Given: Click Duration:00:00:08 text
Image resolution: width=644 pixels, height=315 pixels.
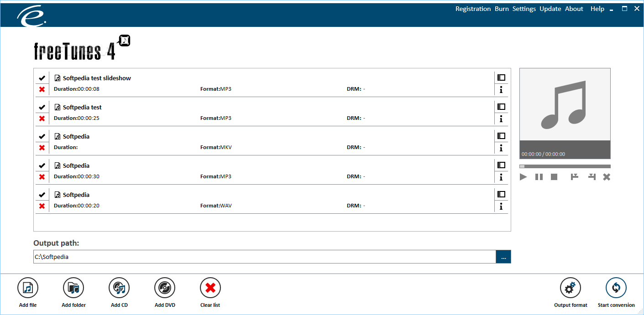Looking at the screenshot, I should coord(77,89).
